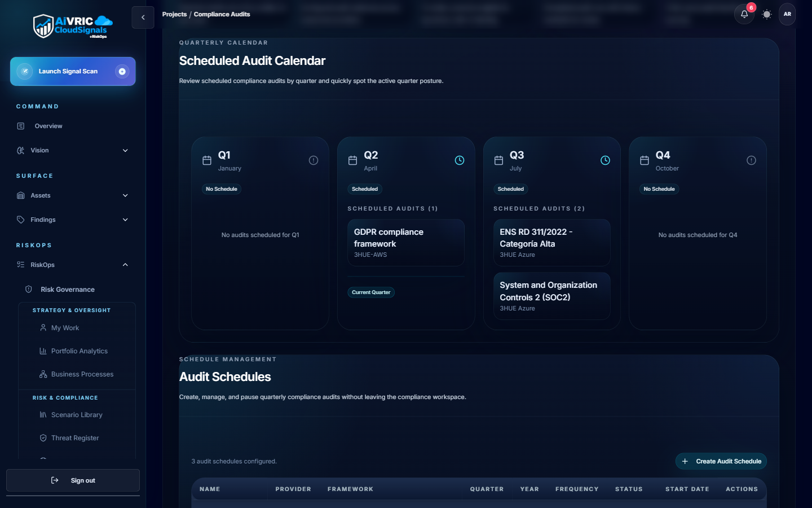Expand the Assets menu chevron
The image size is (812, 508).
[125, 195]
